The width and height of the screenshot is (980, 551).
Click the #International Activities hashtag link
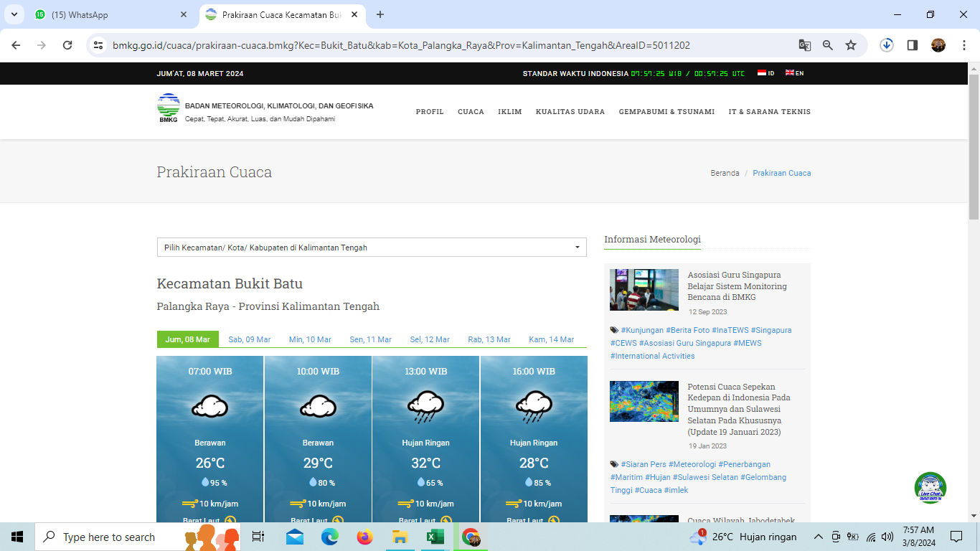click(x=653, y=356)
